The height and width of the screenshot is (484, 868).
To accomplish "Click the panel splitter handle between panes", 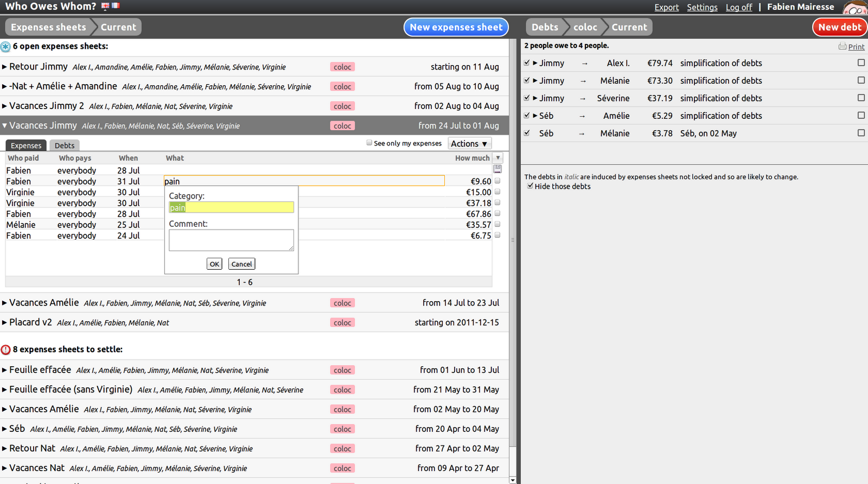I will 512,239.
